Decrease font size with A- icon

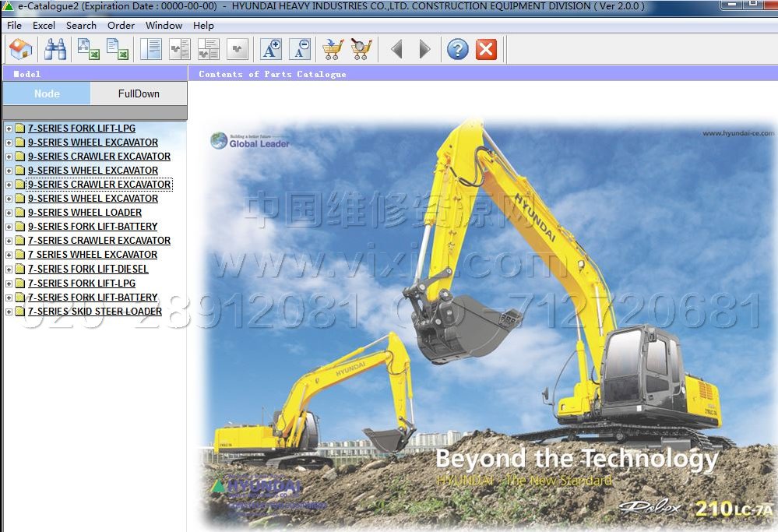click(x=300, y=50)
